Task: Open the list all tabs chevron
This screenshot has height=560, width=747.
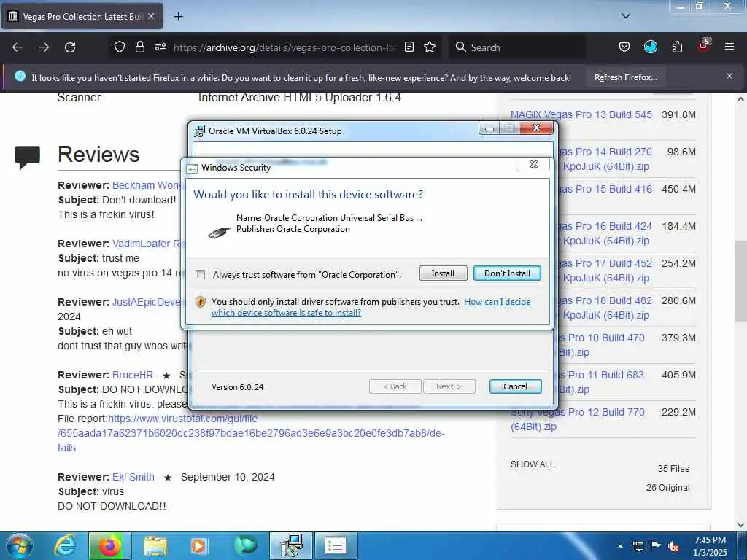Action: tap(625, 16)
